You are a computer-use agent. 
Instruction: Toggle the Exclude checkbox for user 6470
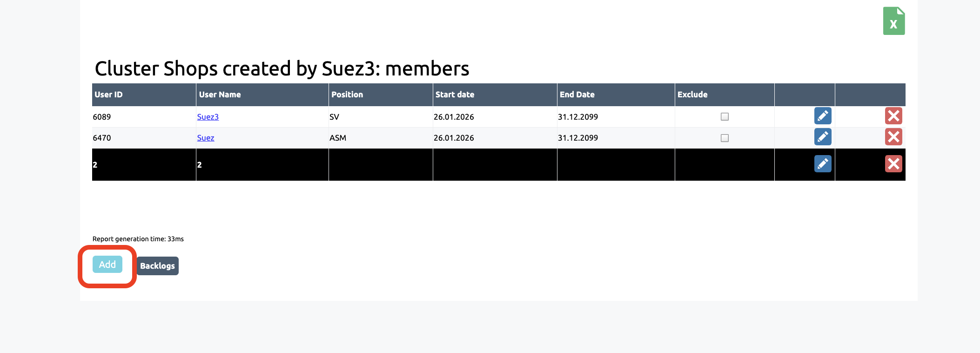point(725,138)
